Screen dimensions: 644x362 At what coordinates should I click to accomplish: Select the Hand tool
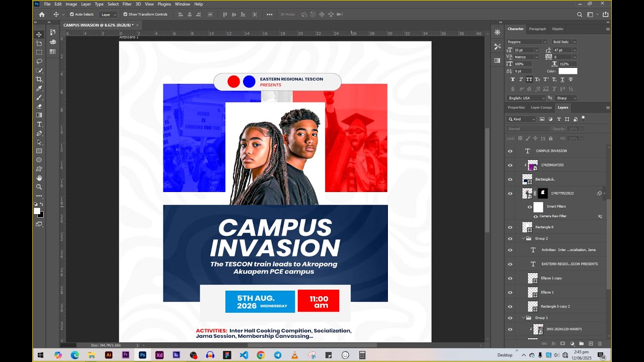point(39,178)
